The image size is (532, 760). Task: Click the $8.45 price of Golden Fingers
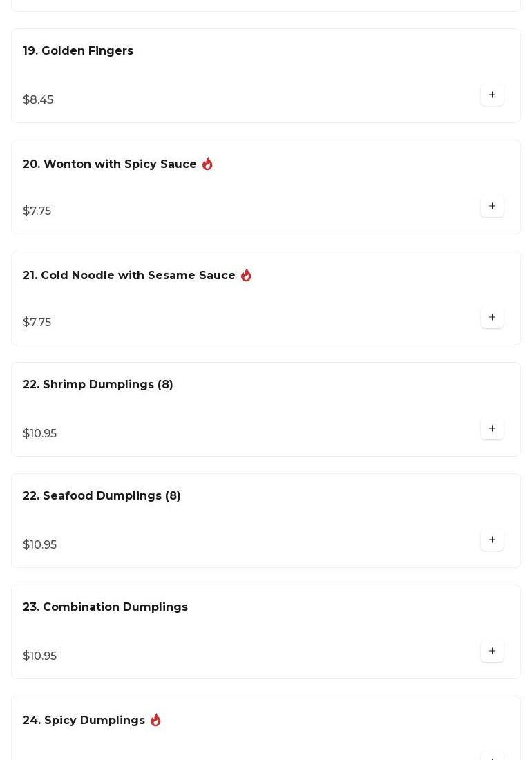[x=38, y=100]
